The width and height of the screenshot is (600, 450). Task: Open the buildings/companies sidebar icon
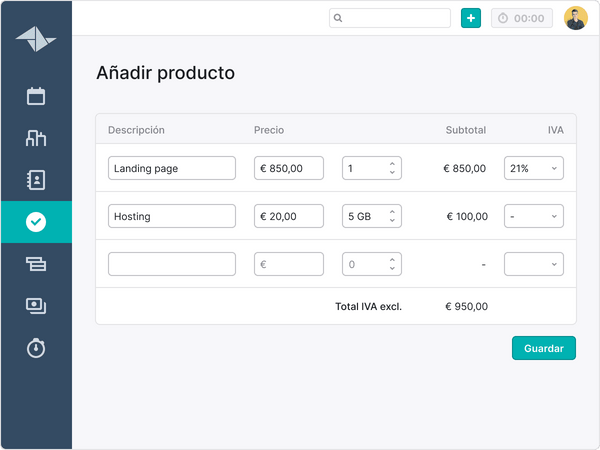(x=36, y=138)
